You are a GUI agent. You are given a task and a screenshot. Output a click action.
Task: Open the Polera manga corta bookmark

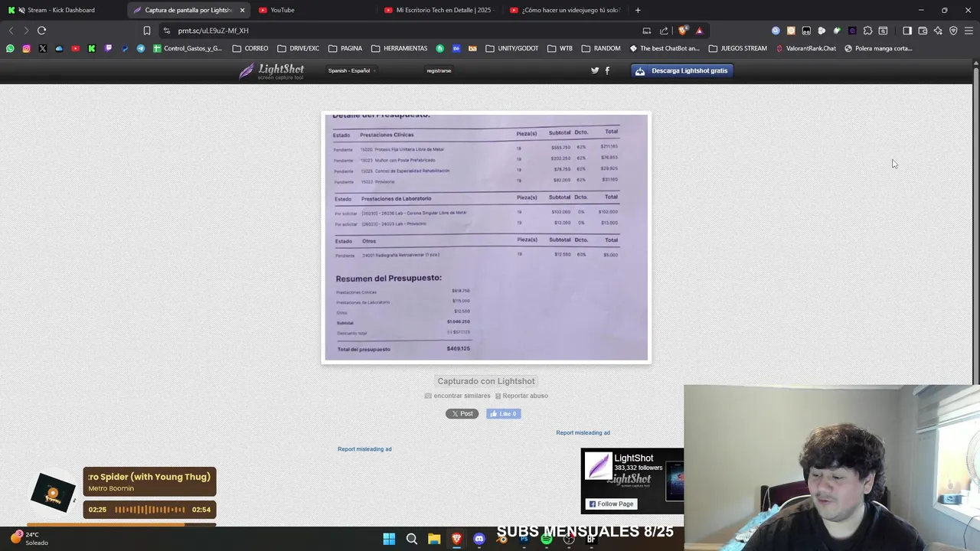coord(878,48)
